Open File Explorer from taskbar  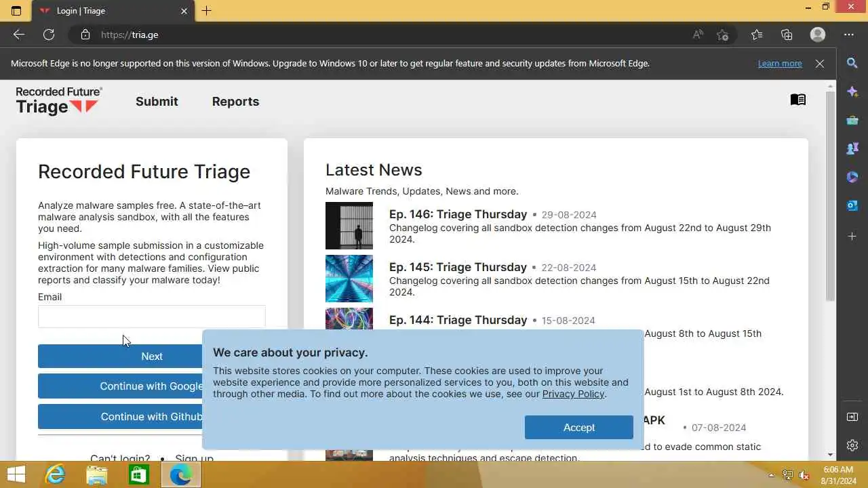pyautogui.click(x=97, y=475)
